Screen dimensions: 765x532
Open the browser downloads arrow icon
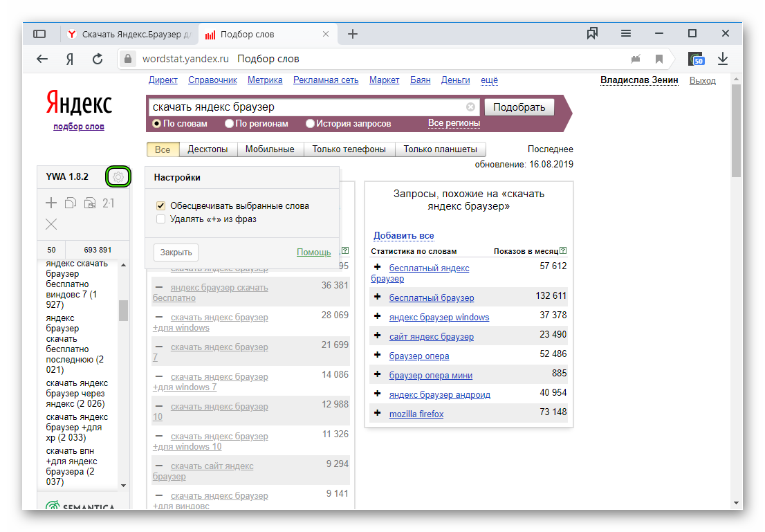tap(723, 59)
